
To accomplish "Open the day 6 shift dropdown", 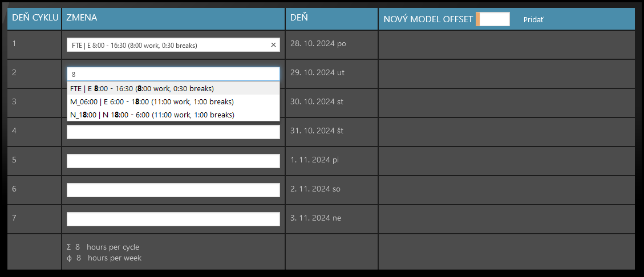I will (x=173, y=190).
